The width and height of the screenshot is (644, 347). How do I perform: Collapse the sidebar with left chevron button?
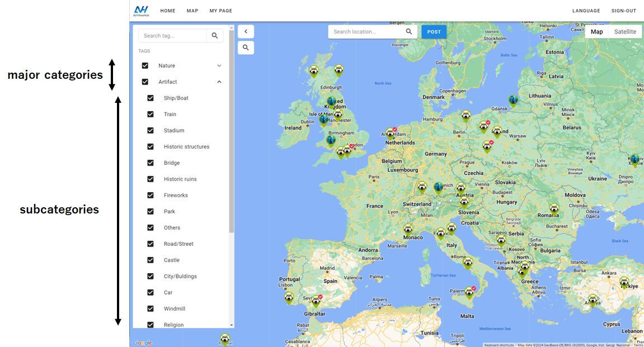coord(246,32)
